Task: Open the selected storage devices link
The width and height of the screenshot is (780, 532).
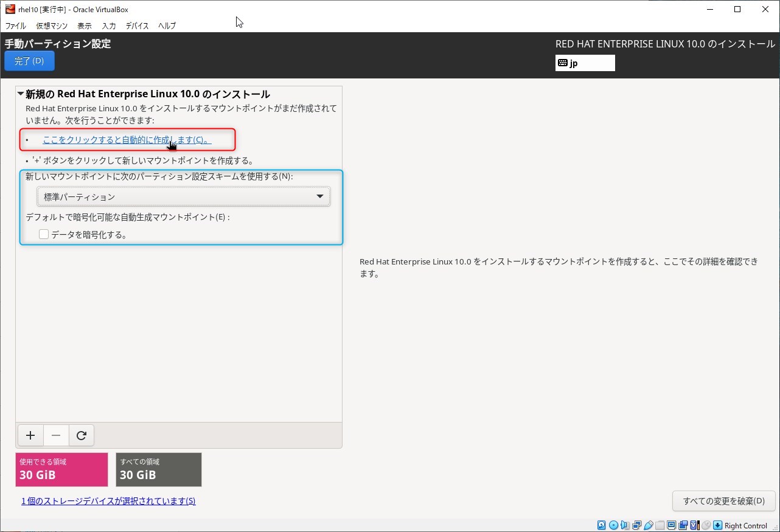Action: point(108,501)
